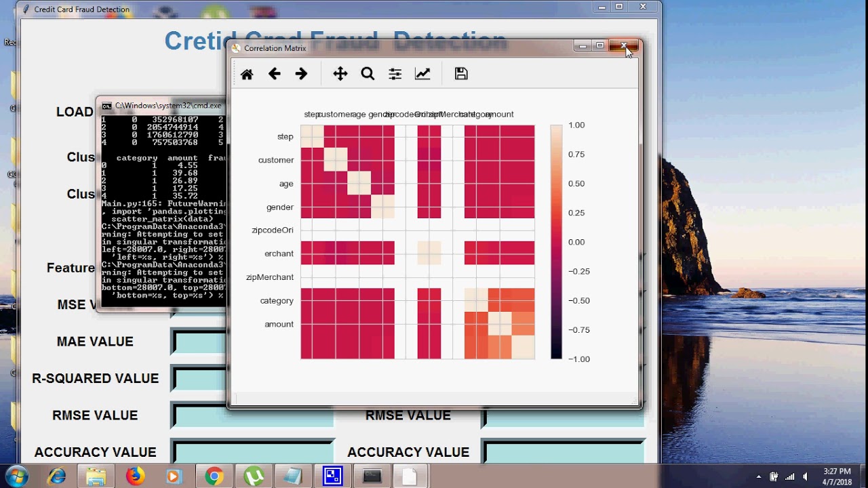Open Google Chrome from the taskbar
Image resolution: width=868 pixels, height=488 pixels.
pos(214,476)
